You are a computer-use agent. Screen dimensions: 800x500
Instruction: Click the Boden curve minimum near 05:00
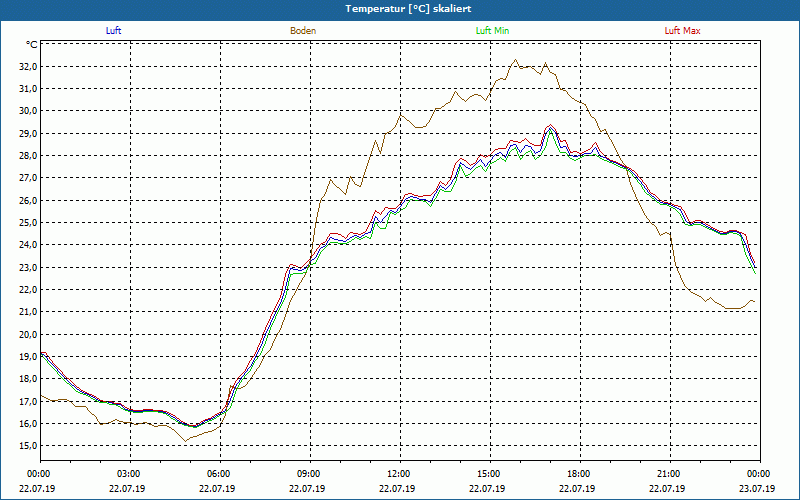tap(186, 441)
